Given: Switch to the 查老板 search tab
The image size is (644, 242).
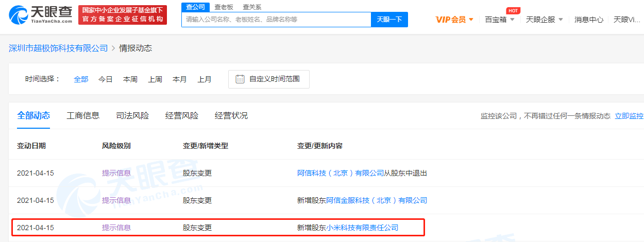Looking at the screenshot, I should tap(224, 7).
